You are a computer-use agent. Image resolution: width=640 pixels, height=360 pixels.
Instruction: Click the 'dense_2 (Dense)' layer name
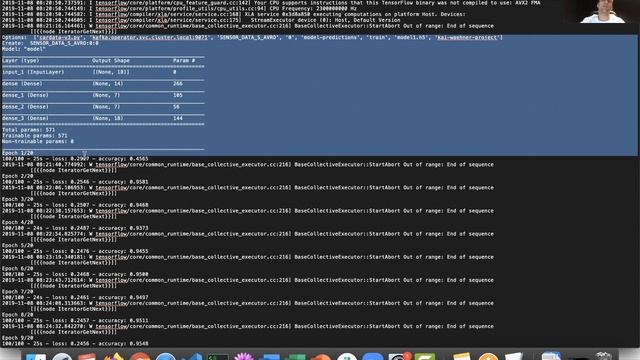click(x=25, y=107)
